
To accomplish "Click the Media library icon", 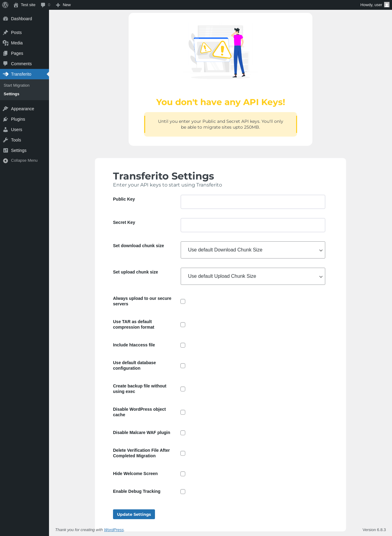I will point(6,43).
